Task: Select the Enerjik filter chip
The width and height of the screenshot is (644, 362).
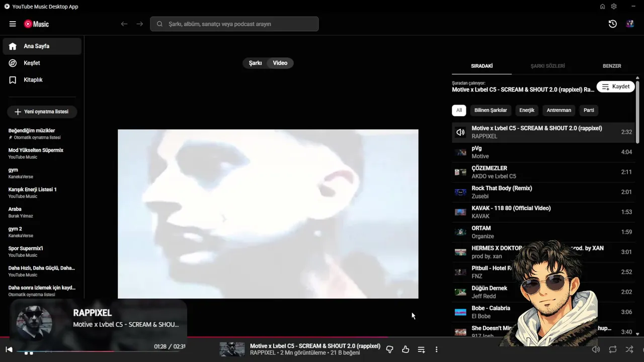Action: 527,110
